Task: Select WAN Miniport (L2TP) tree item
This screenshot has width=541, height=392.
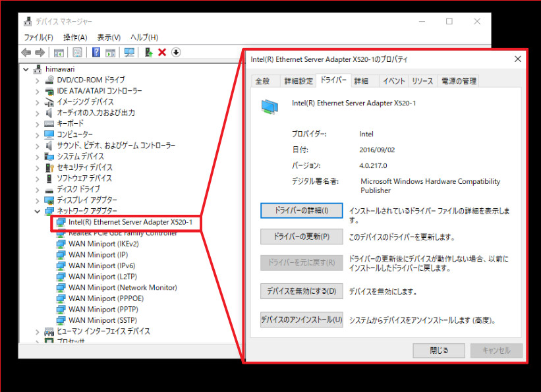Action: [x=103, y=277]
